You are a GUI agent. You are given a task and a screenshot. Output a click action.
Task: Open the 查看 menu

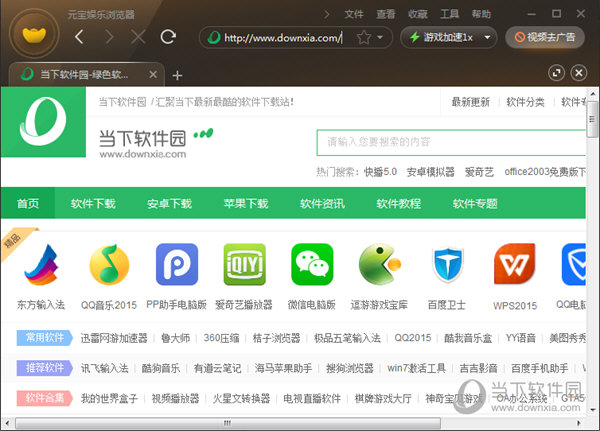(x=385, y=15)
